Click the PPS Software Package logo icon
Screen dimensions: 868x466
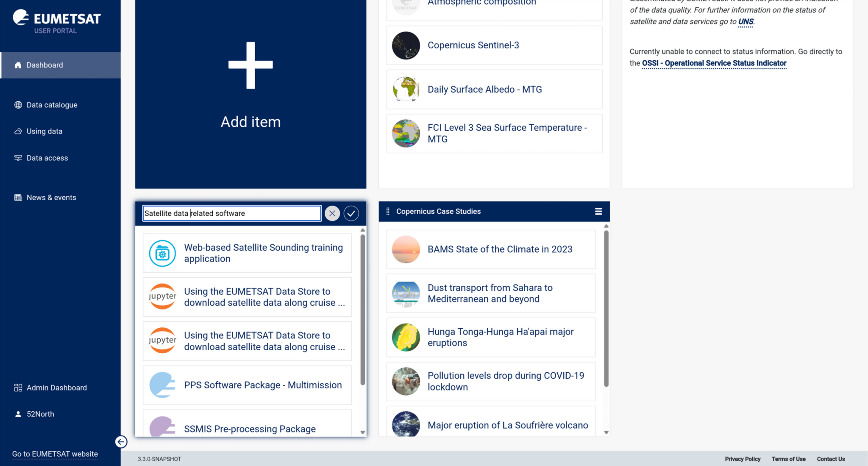click(162, 385)
